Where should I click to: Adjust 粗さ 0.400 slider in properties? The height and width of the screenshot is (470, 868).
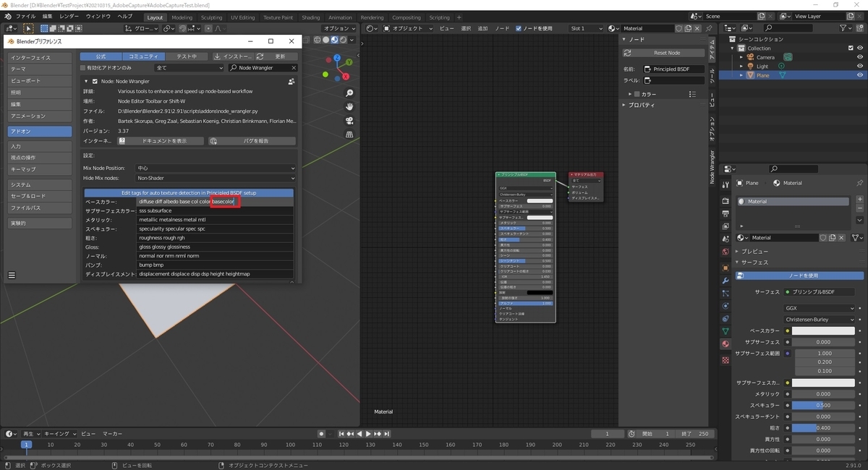click(823, 428)
